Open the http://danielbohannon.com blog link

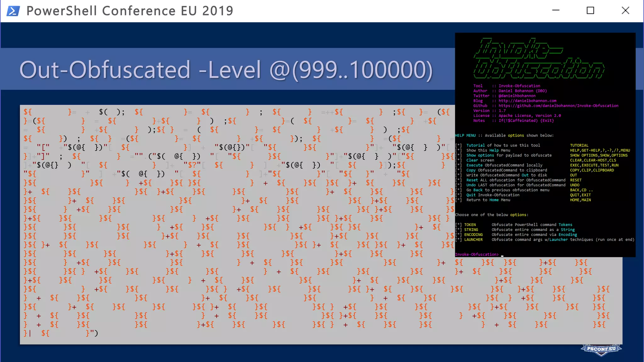click(527, 101)
